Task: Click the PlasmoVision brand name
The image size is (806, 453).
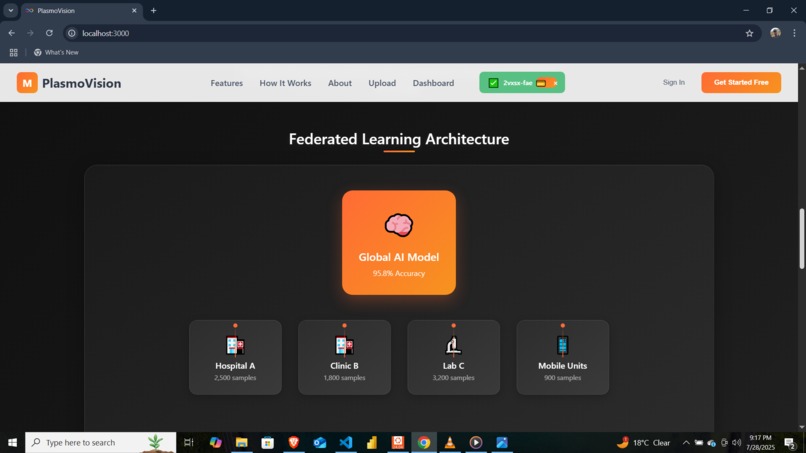Action: point(82,83)
